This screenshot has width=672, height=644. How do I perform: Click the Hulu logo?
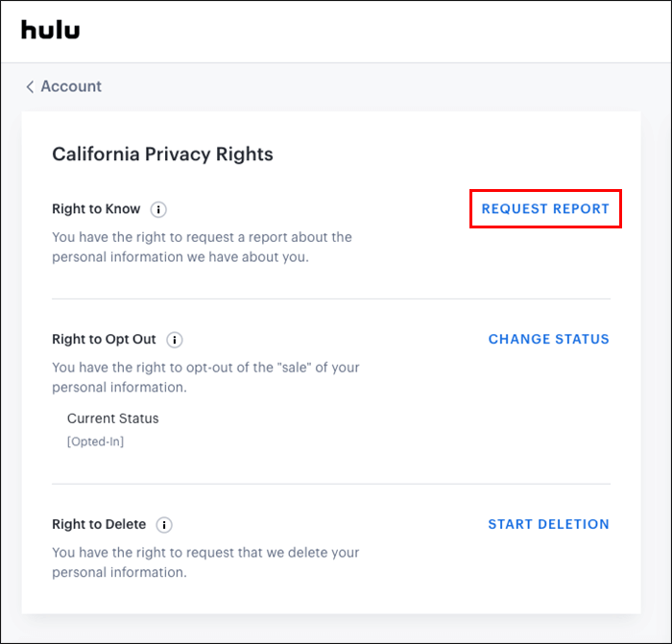click(50, 30)
